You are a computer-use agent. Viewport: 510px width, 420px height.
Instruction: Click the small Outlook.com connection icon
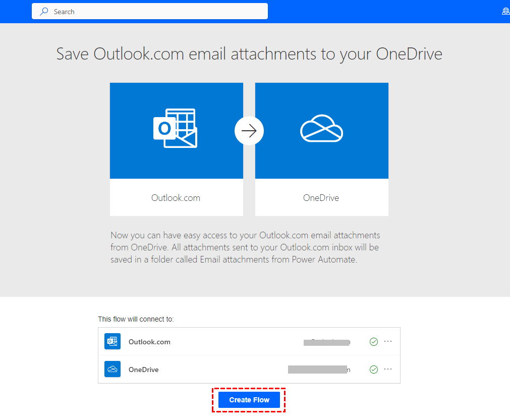click(112, 341)
